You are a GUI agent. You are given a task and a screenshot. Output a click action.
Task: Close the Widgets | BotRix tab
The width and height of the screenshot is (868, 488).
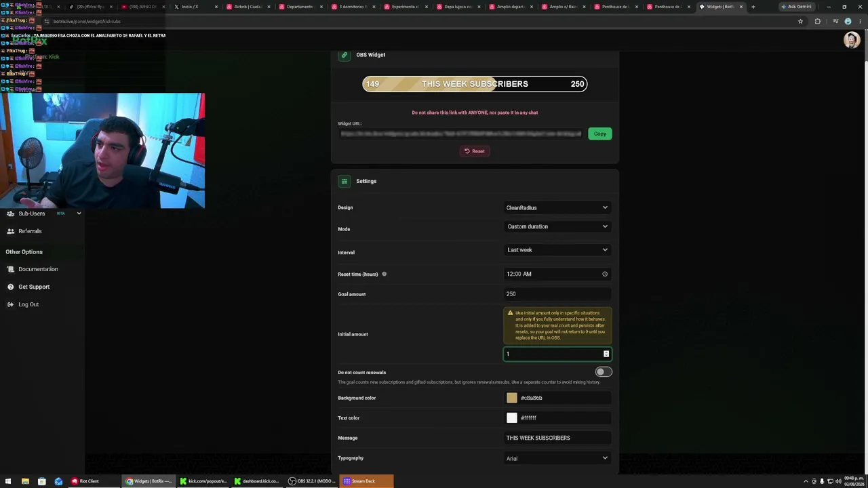[741, 7]
